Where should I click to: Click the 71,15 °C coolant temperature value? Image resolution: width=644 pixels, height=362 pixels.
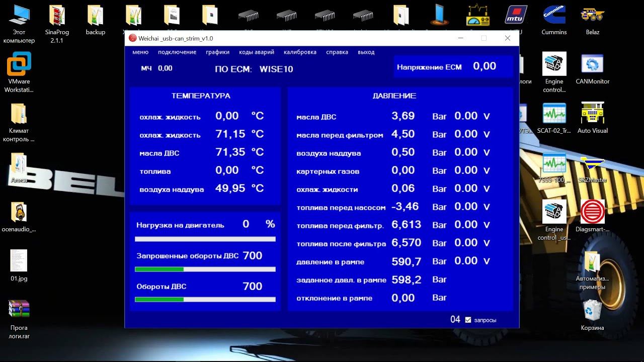230,134
